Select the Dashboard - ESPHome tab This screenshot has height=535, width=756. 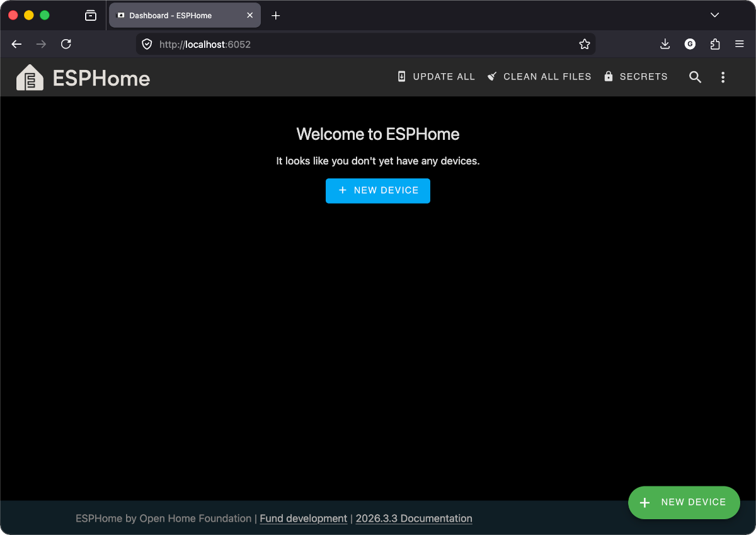(x=185, y=15)
